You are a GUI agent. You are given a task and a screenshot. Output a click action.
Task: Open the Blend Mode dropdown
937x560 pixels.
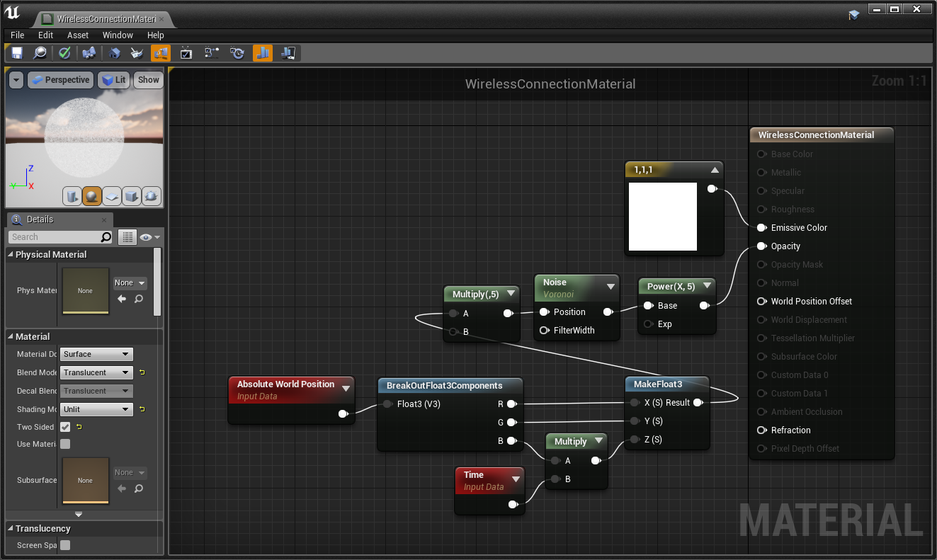tap(96, 372)
